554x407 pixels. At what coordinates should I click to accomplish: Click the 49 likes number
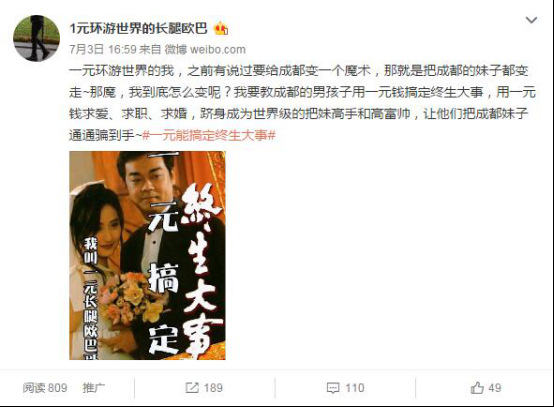(x=495, y=388)
